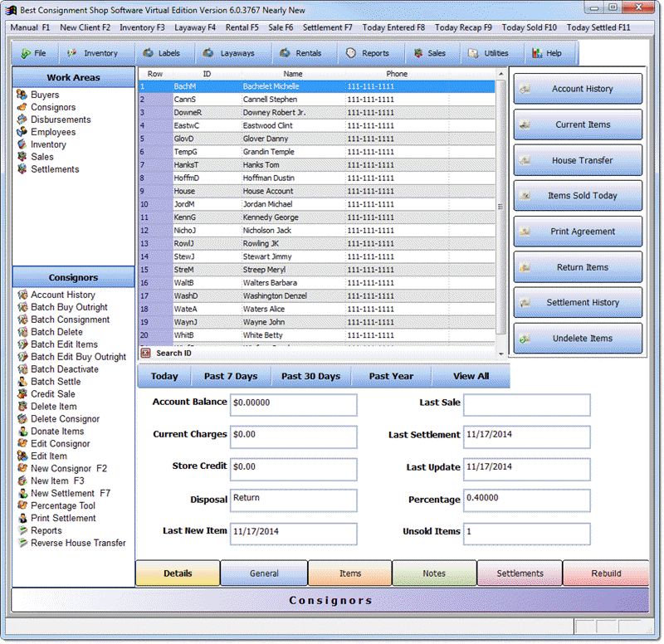
Task: Select Credit Sale in the Consignors panel
Action: click(x=51, y=393)
